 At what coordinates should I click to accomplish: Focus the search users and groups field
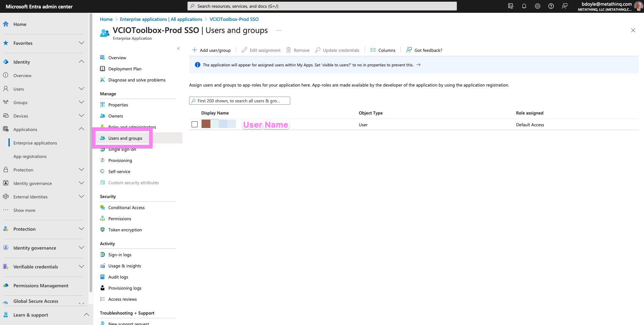click(240, 101)
